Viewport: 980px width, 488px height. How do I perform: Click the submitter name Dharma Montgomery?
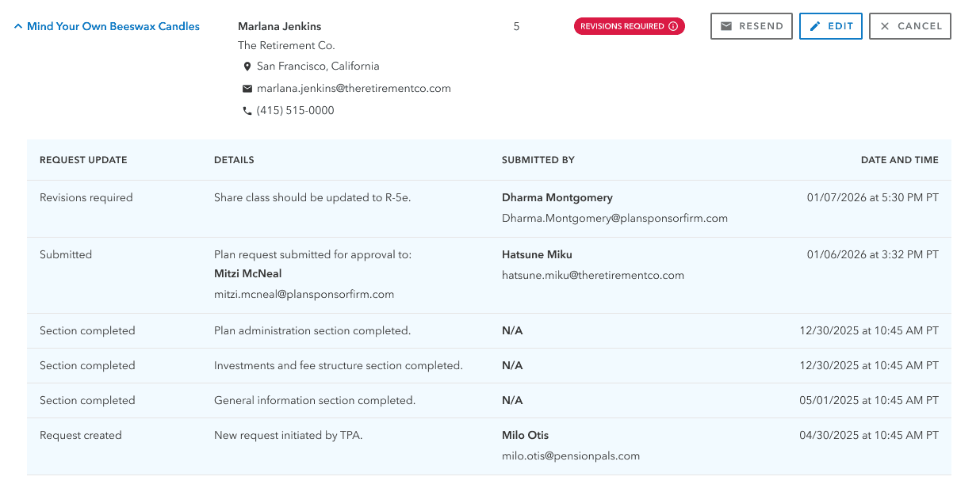pos(557,198)
